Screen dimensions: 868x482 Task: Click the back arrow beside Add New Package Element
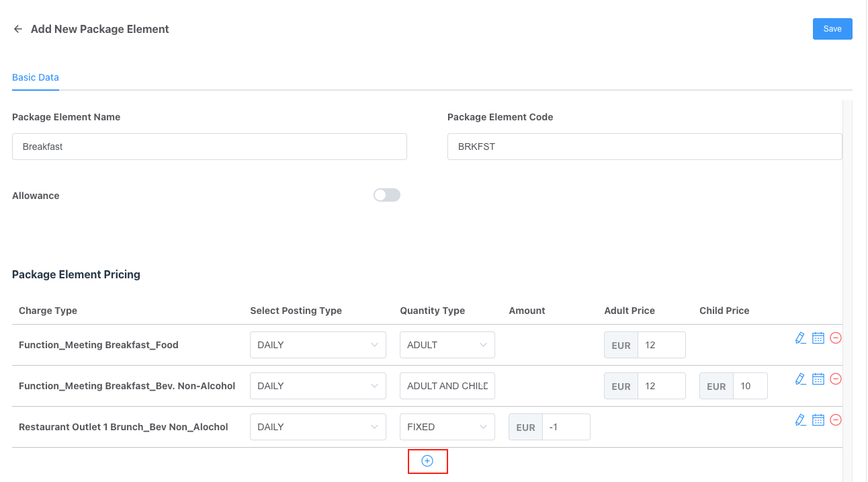pyautogui.click(x=18, y=29)
